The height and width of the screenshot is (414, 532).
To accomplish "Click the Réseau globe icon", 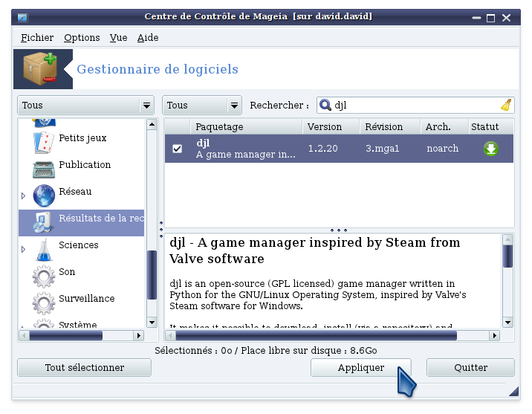I will click(44, 195).
